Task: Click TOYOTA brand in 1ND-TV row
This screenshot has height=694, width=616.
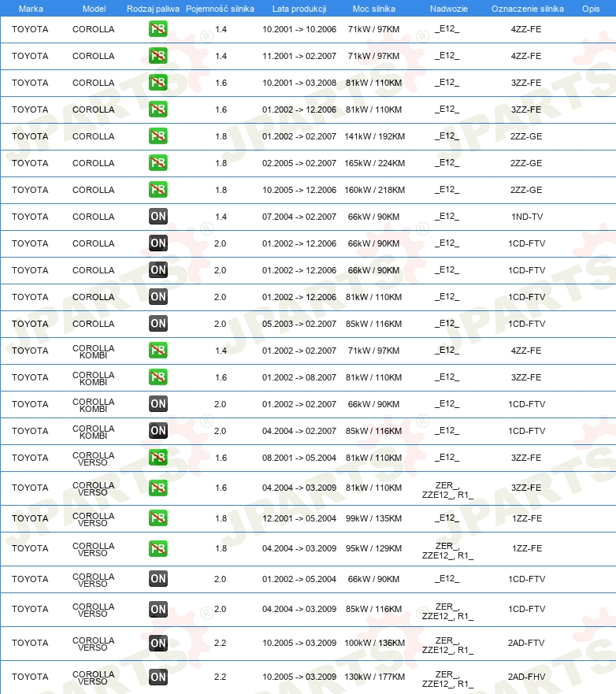Action: (x=30, y=217)
